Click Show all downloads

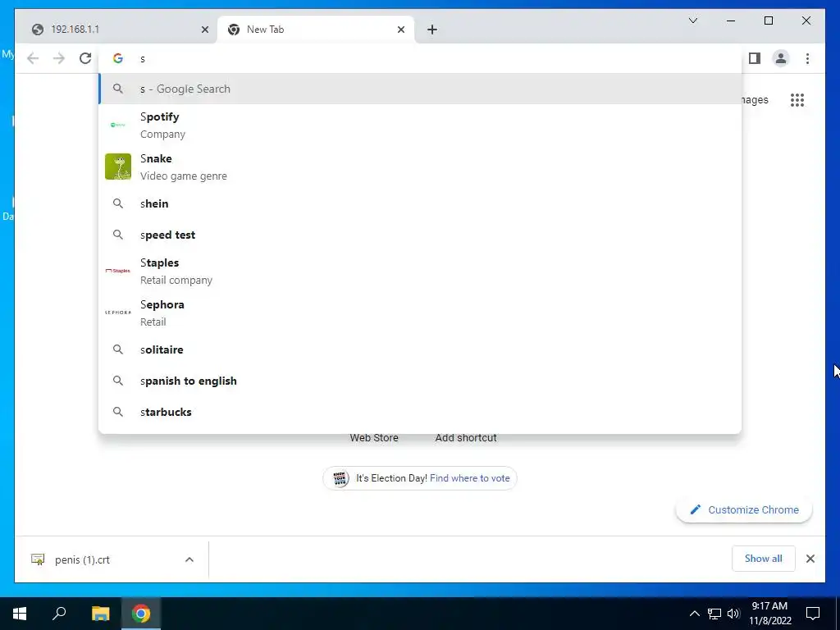pyautogui.click(x=764, y=559)
